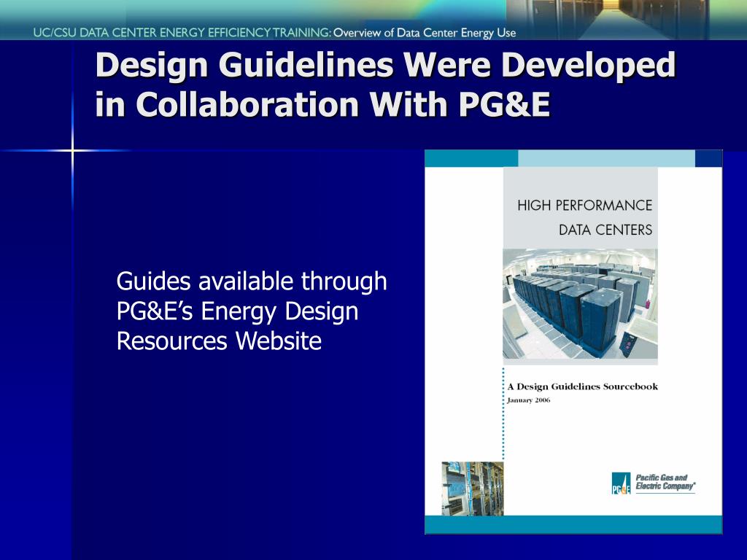Click the body text "Guides available through"
The width and height of the screenshot is (747, 560).
252,281
